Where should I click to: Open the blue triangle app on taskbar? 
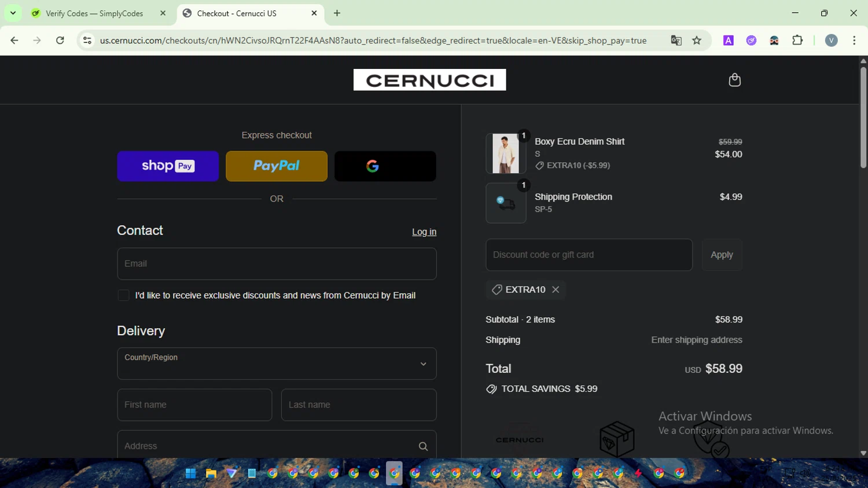[231, 474]
